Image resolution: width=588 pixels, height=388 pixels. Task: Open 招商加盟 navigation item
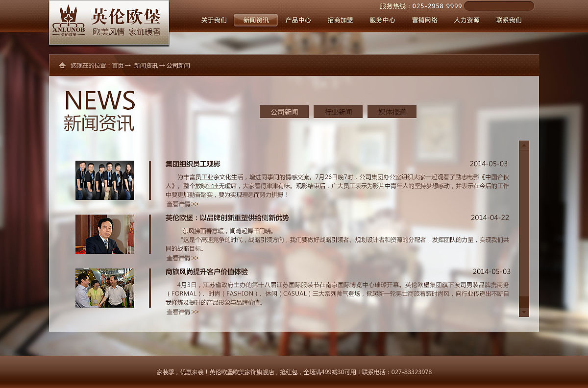[x=340, y=20]
